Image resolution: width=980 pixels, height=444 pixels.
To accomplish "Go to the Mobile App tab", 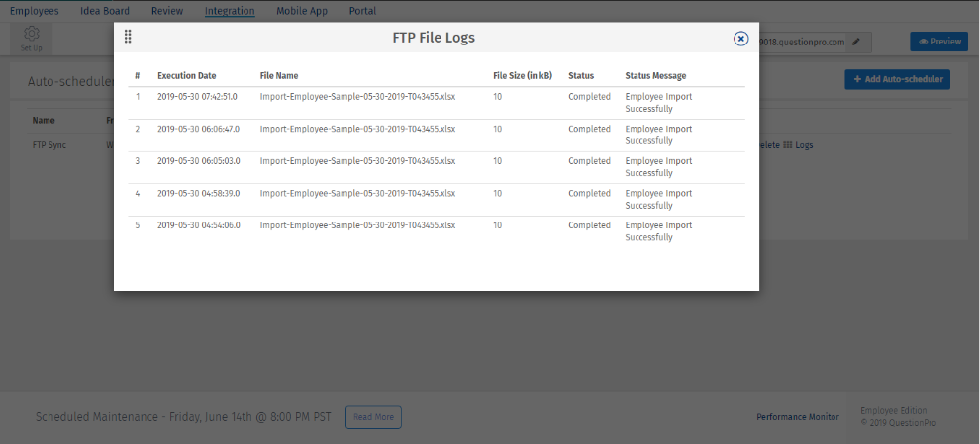I will (x=302, y=11).
